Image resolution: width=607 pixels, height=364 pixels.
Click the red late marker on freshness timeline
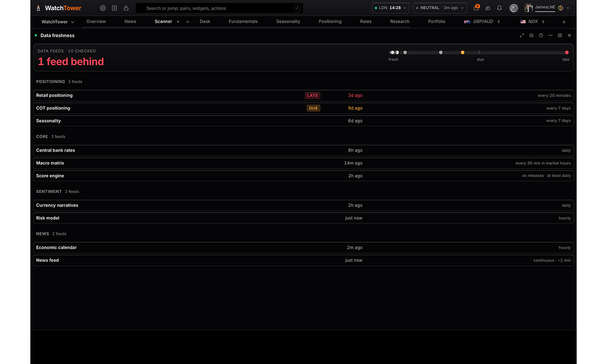[x=567, y=53]
